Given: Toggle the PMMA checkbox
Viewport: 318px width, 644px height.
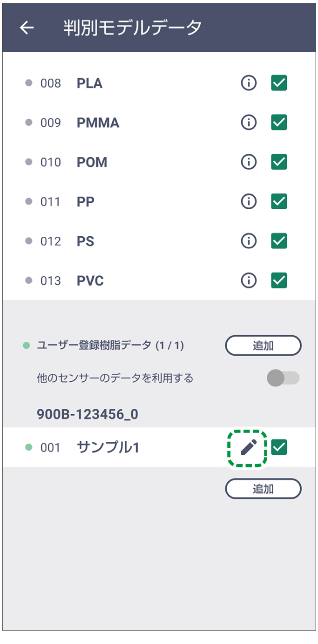Looking at the screenshot, I should click(279, 123).
